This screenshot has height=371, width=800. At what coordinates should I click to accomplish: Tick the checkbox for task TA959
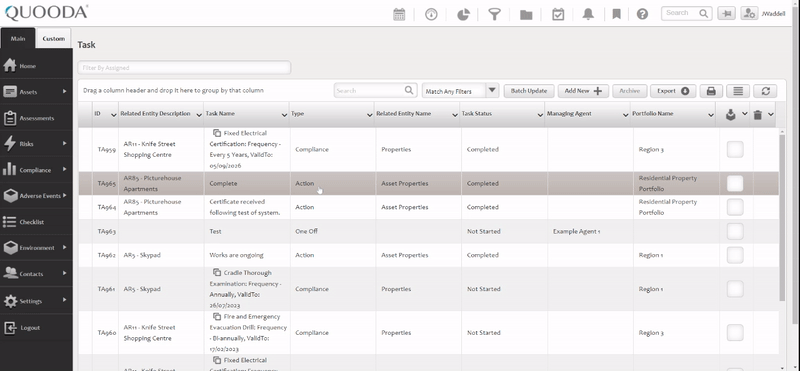[735, 150]
